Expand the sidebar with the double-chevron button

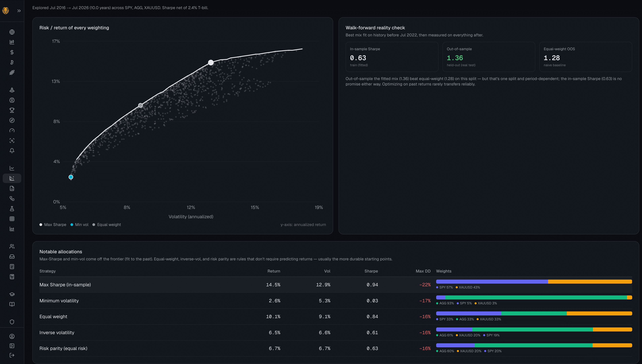(x=19, y=11)
